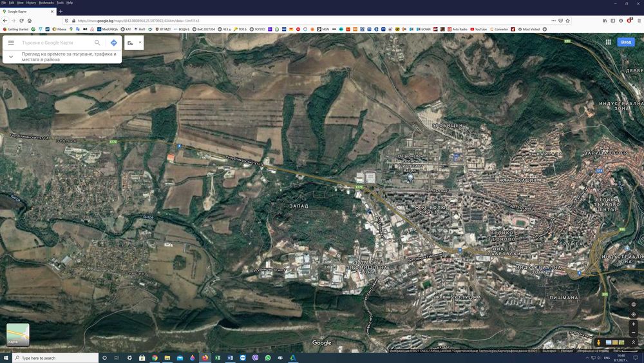Save page to Pocket
The image size is (644, 363).
561,21
